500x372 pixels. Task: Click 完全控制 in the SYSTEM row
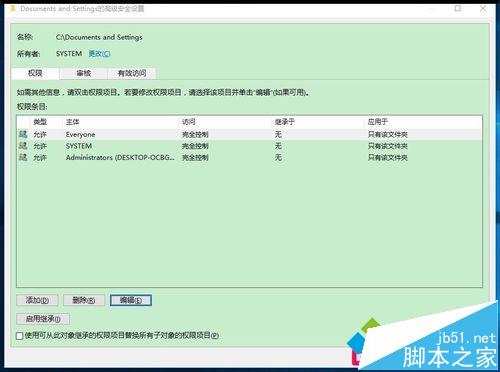coord(195,146)
